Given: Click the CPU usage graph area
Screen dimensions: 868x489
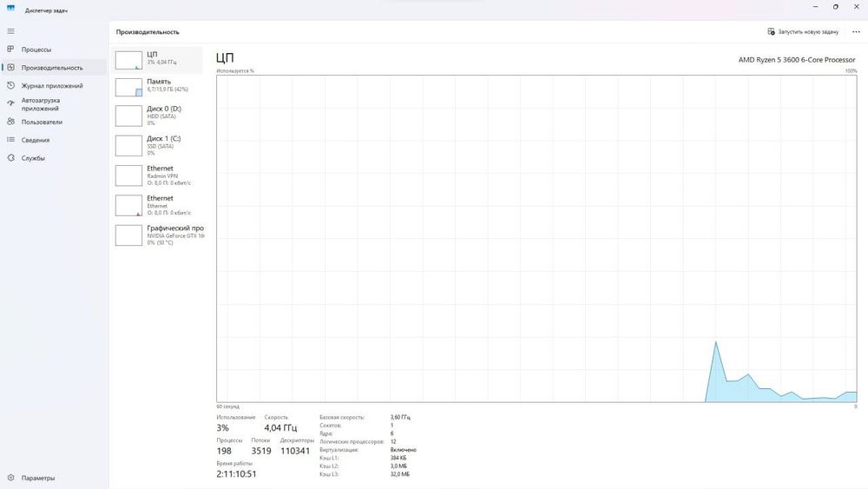Looking at the screenshot, I should tap(536, 239).
